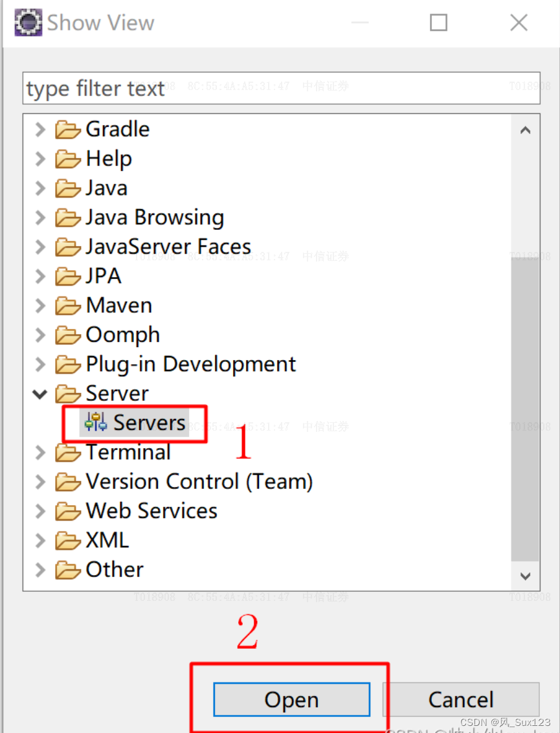Expand the Version Control (Team) category

41,482
